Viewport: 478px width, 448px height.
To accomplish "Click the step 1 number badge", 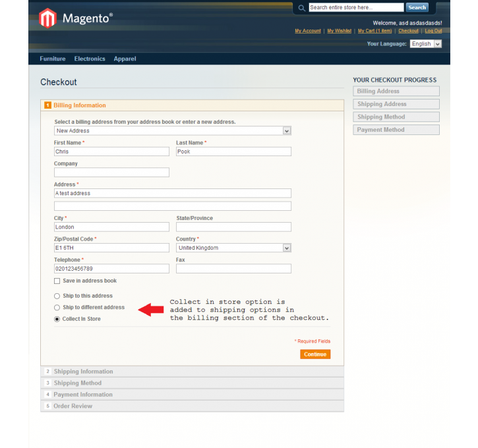I will 47,105.
